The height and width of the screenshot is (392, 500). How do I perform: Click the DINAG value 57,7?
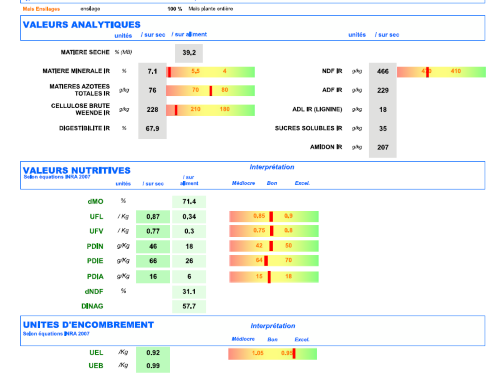189,306
